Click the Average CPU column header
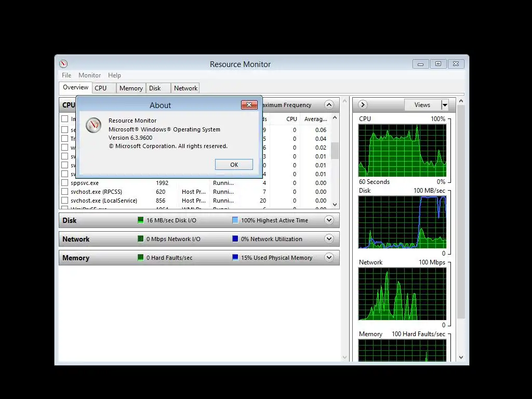 tap(315, 119)
